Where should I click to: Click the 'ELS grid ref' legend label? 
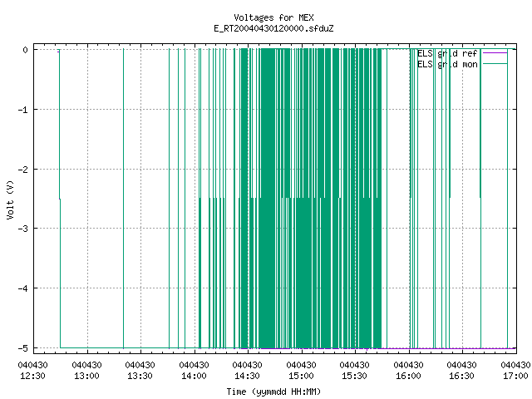pos(447,53)
